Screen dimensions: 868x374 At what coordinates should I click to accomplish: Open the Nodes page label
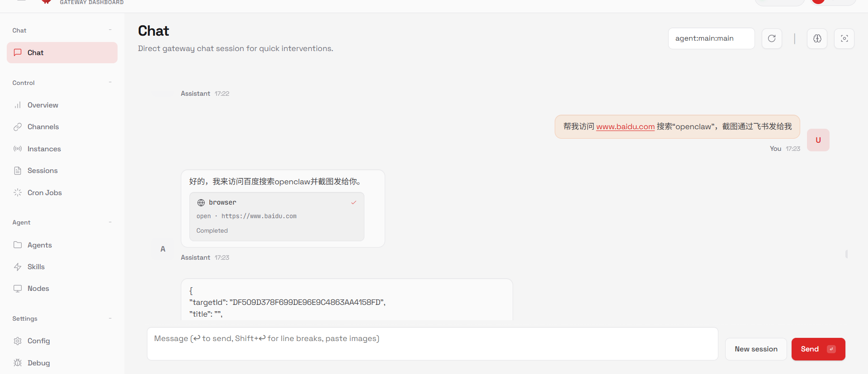coord(38,289)
